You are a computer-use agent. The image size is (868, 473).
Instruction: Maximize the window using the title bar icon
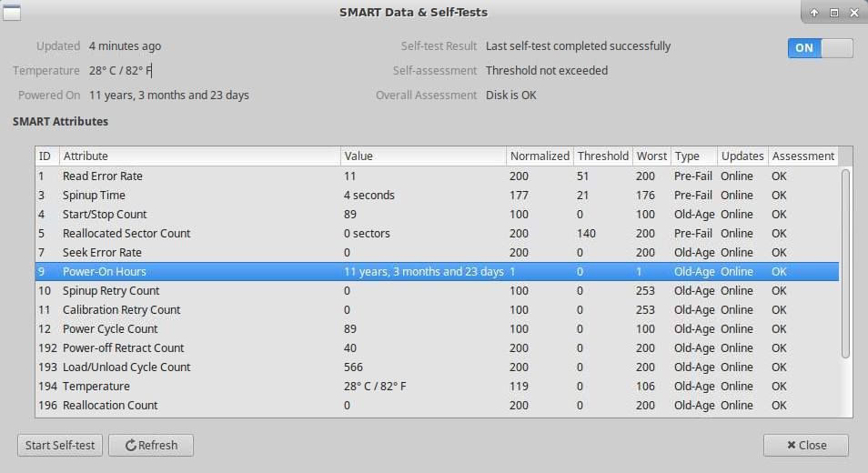(834, 13)
